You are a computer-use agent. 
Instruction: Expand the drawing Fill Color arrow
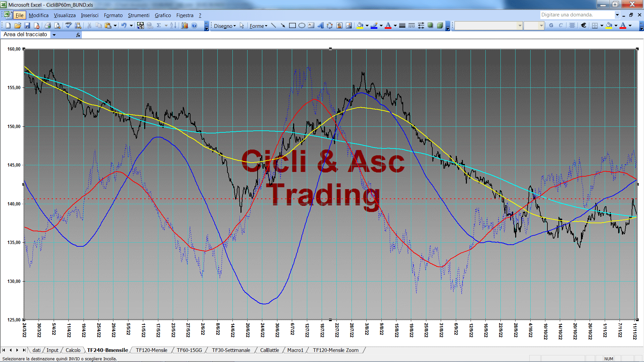(x=367, y=25)
